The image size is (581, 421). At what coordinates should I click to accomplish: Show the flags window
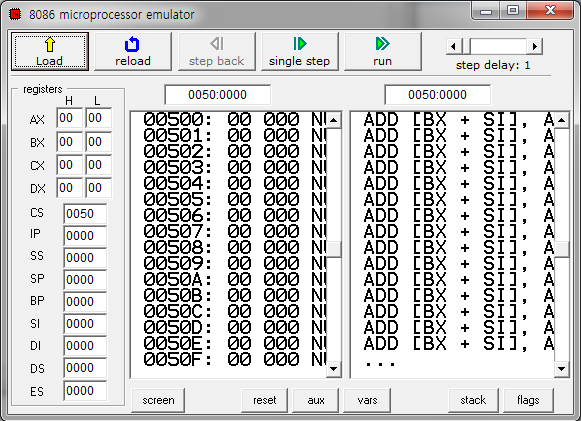click(x=528, y=400)
